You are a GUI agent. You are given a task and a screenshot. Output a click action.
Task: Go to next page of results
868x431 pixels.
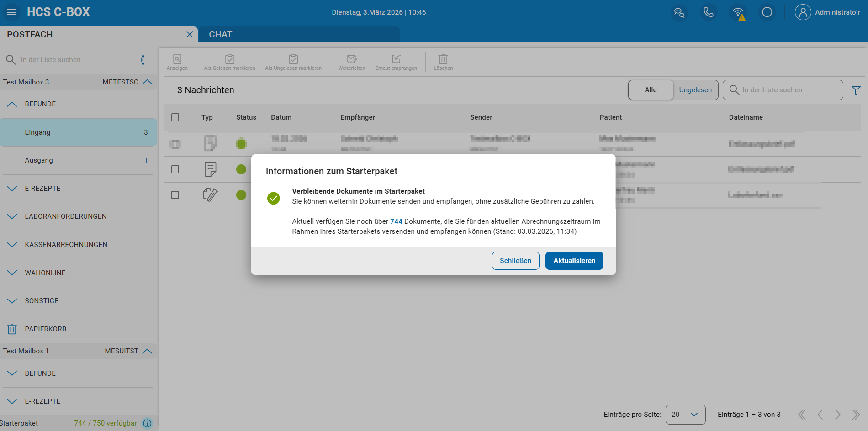[838, 415]
